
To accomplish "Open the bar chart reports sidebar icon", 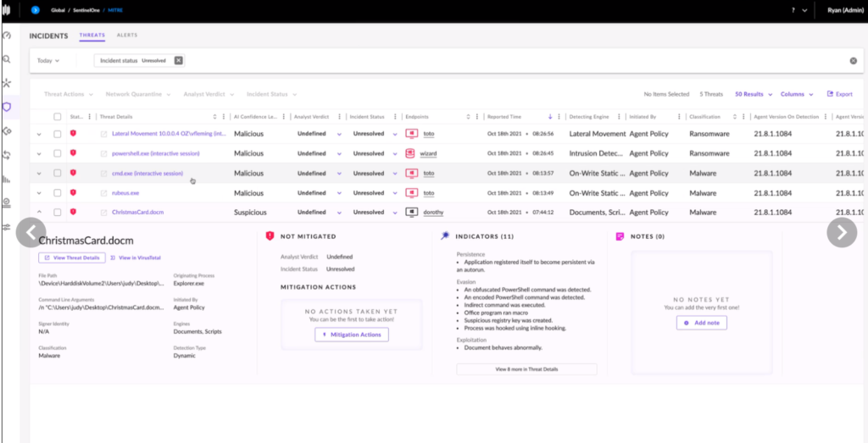I will tap(7, 180).
